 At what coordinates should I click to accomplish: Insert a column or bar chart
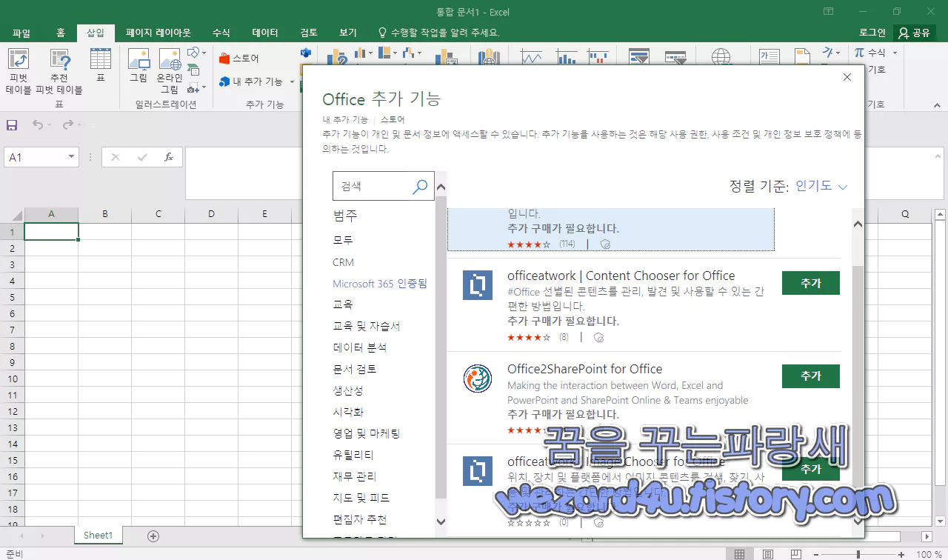[x=364, y=53]
